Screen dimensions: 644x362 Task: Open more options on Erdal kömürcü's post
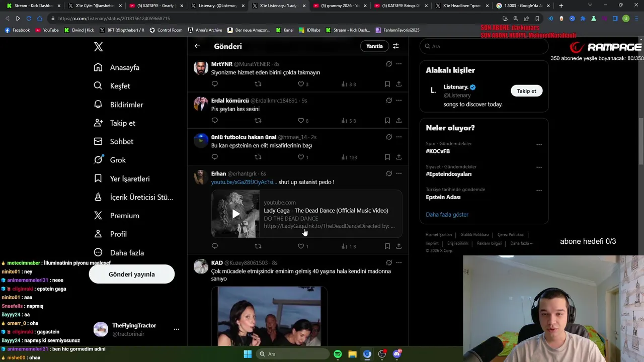[399, 101]
